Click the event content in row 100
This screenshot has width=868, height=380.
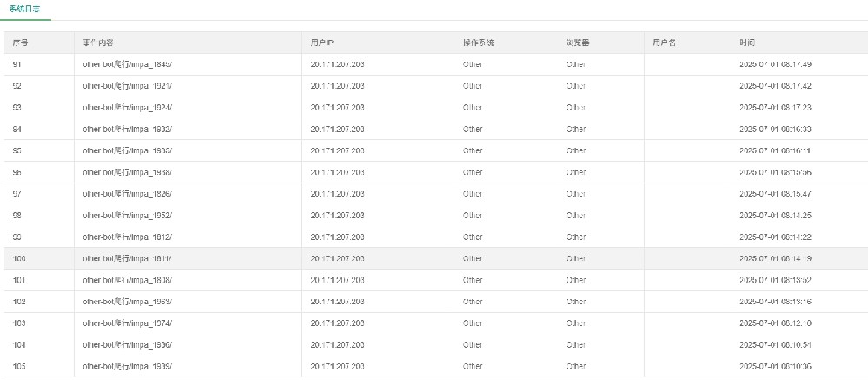[128, 258]
